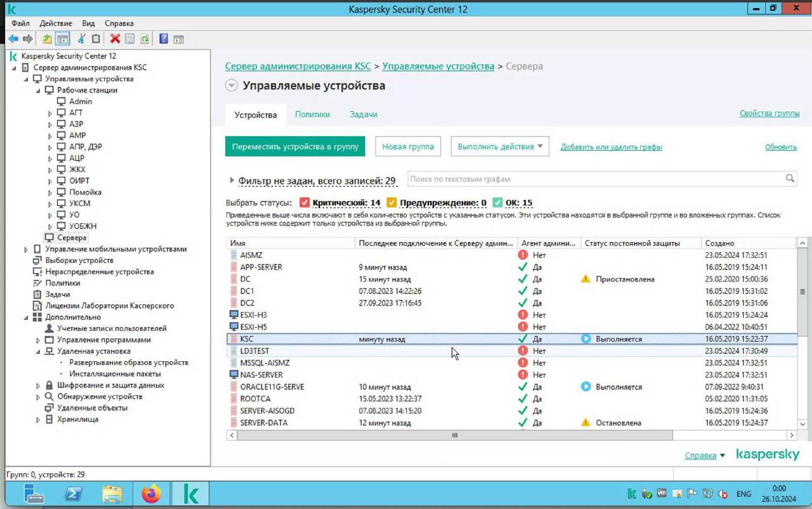Open File Explorer from the taskbar

112,494
